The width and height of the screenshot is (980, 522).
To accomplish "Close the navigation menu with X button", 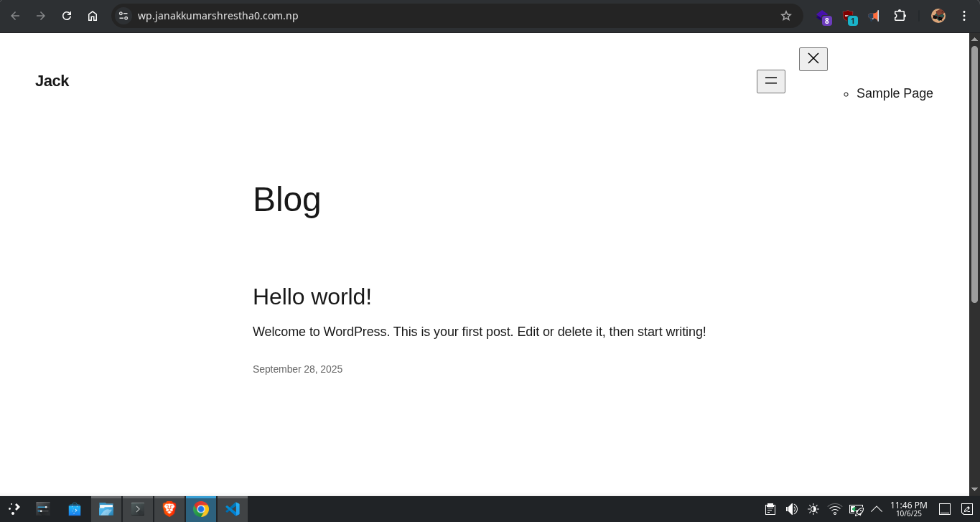I will click(x=813, y=59).
